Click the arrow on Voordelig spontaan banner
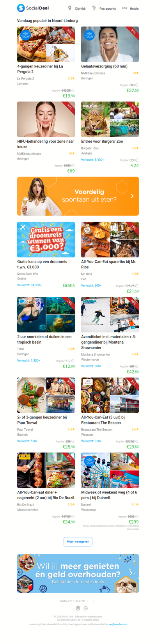This screenshot has width=156, height=644. click(132, 196)
